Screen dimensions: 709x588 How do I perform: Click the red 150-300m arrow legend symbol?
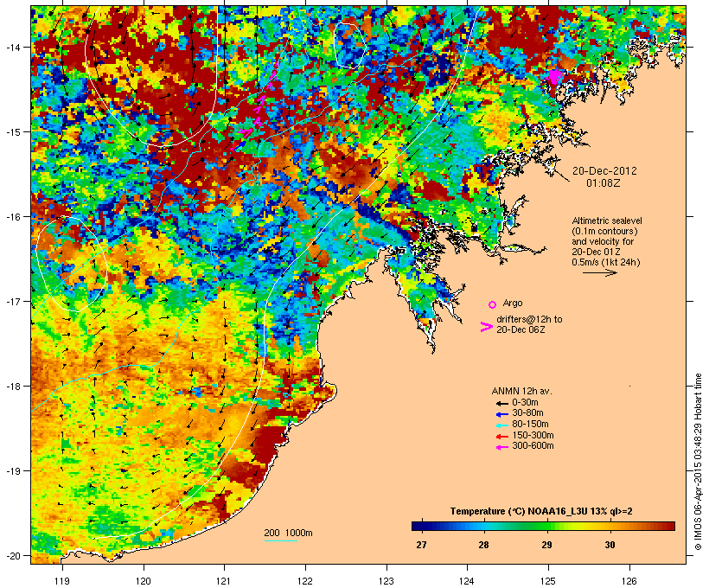pos(501,437)
